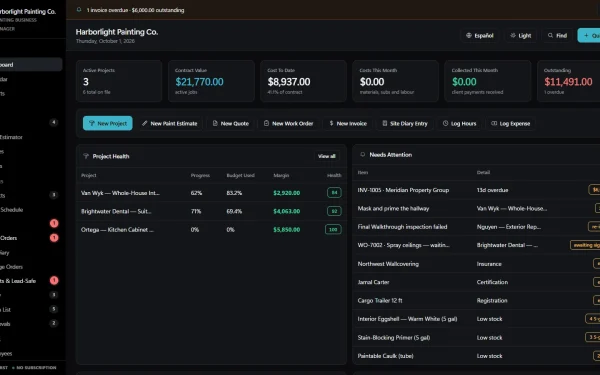Open the Cost To Date $8,937.00 card

pyautogui.click(x=303, y=81)
